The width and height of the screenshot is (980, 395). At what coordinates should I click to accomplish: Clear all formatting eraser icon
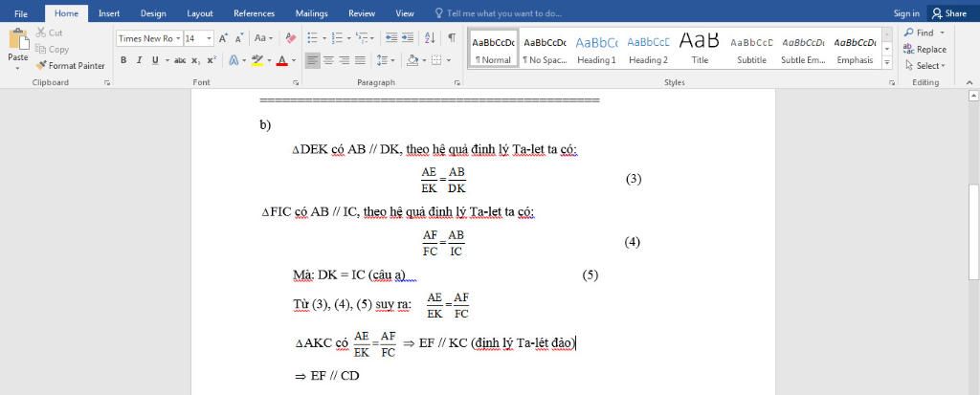(290, 38)
